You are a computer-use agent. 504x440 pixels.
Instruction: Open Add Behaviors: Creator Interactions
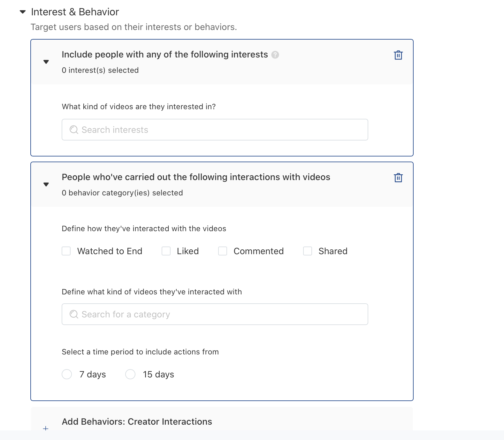[137, 421]
